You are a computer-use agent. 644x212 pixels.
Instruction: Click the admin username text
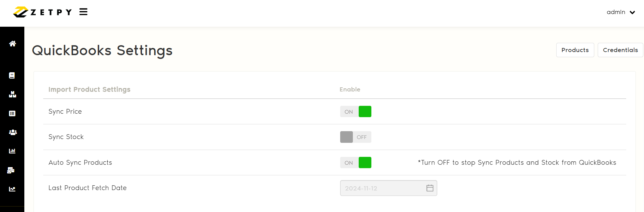pos(616,12)
